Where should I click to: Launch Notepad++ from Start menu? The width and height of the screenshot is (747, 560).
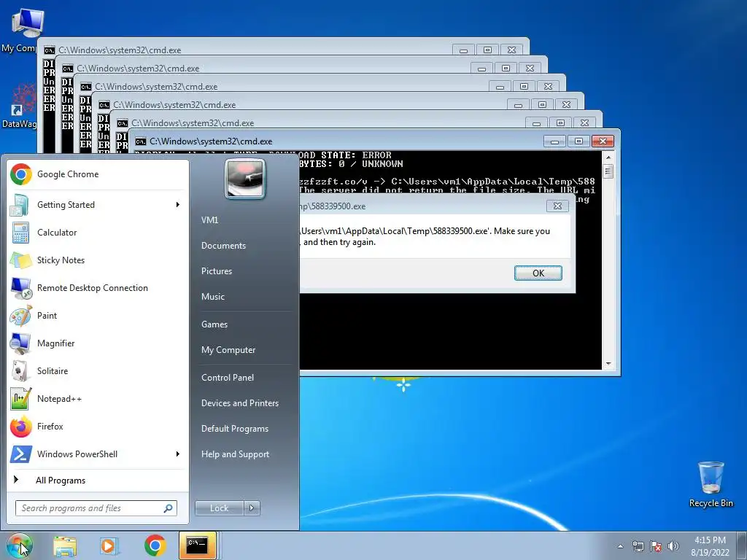click(x=98, y=399)
